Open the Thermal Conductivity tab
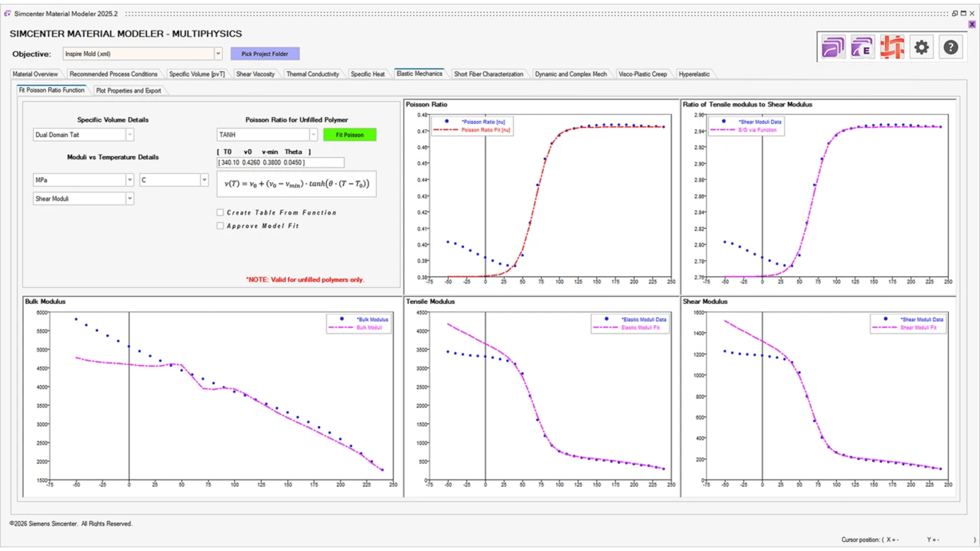This screenshot has height=551, width=980. (x=313, y=74)
